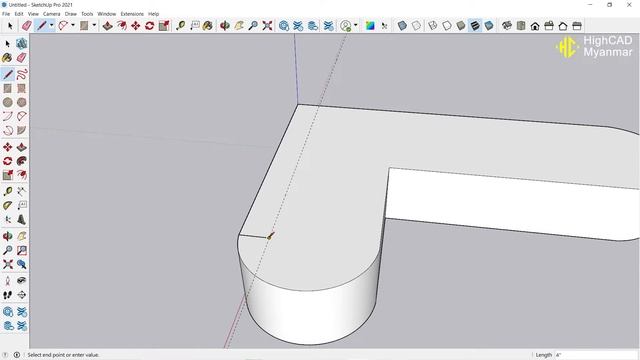Select the Look Around tool
Viewport: 640px width, 360px height.
point(22,280)
